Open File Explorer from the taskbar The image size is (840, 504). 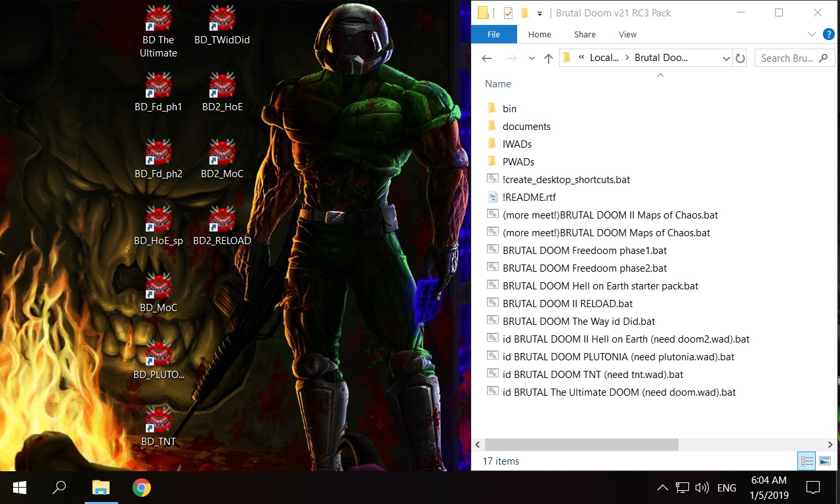100,488
